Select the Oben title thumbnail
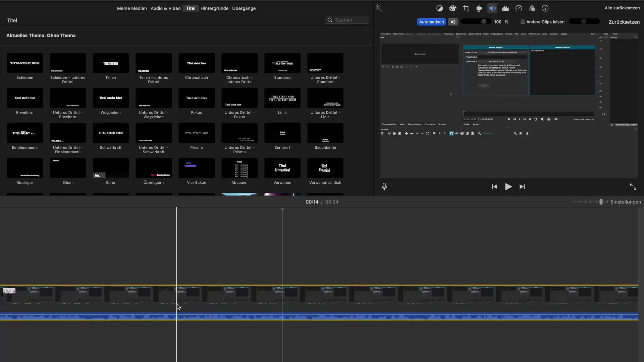Viewport: 644px width, 362px height. pyautogui.click(x=68, y=168)
